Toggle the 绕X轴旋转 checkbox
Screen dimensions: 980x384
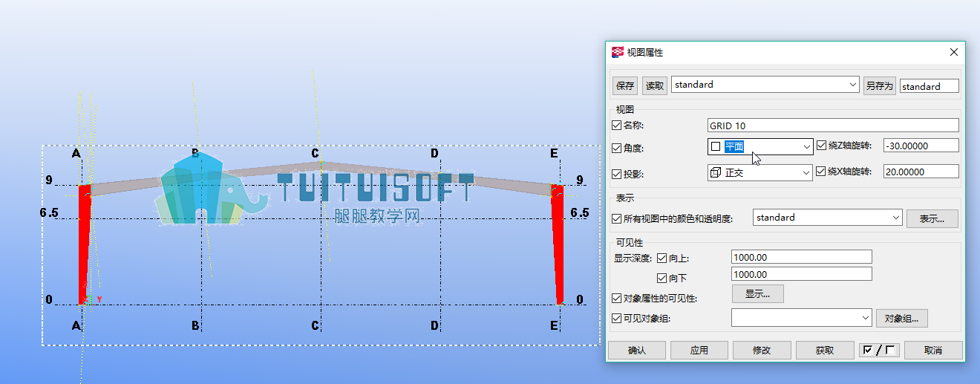[821, 172]
